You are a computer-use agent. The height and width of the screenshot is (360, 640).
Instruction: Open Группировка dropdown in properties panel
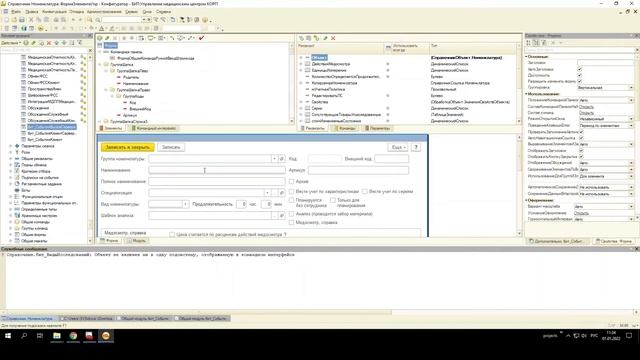point(631,88)
